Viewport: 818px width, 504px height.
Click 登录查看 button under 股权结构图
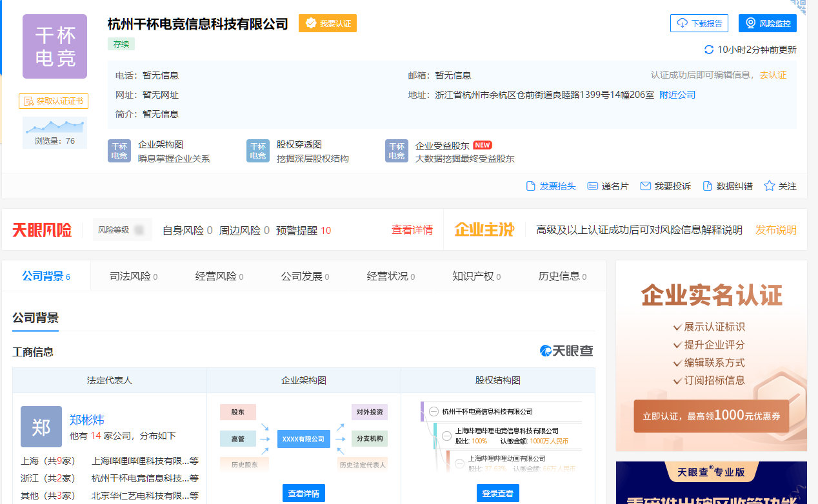tap(498, 493)
